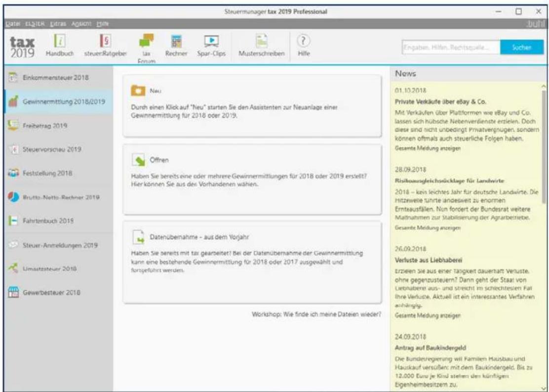Select Gewinnermittlung 2018/2019 in the sidebar

(59, 102)
